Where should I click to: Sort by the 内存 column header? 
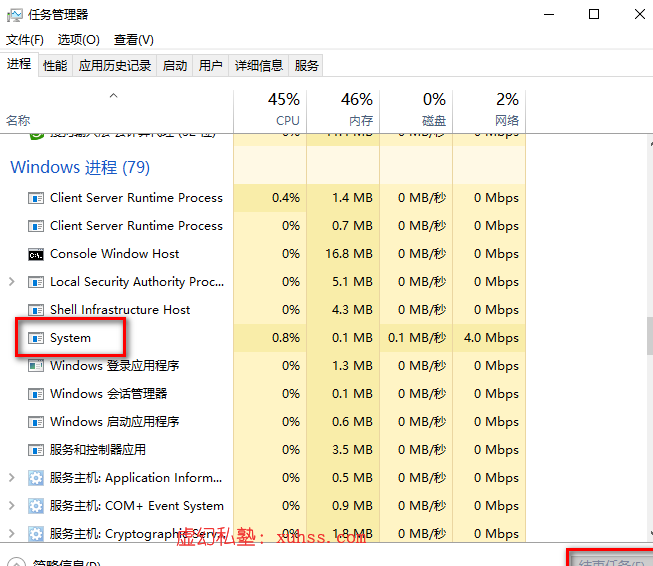click(x=343, y=111)
